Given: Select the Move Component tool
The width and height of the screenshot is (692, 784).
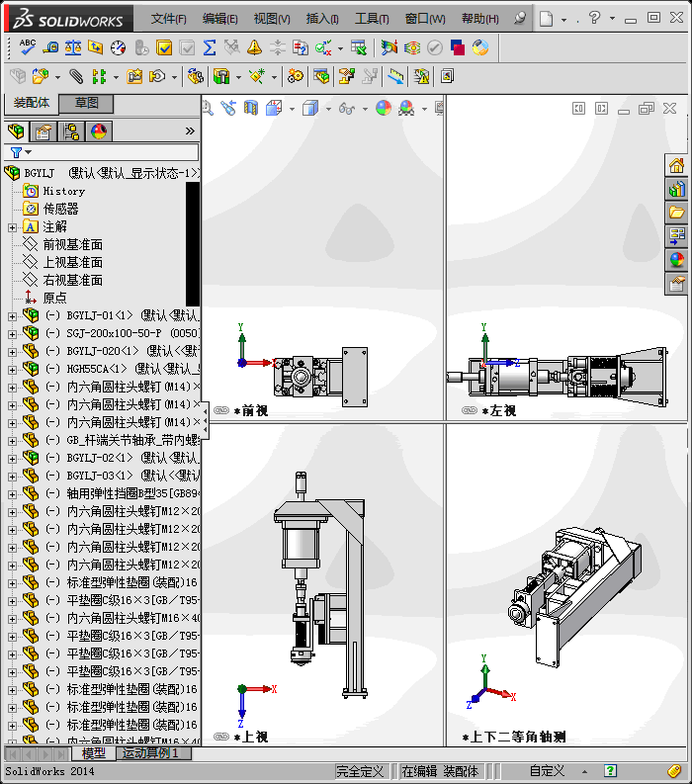Looking at the screenshot, I should tap(157, 76).
